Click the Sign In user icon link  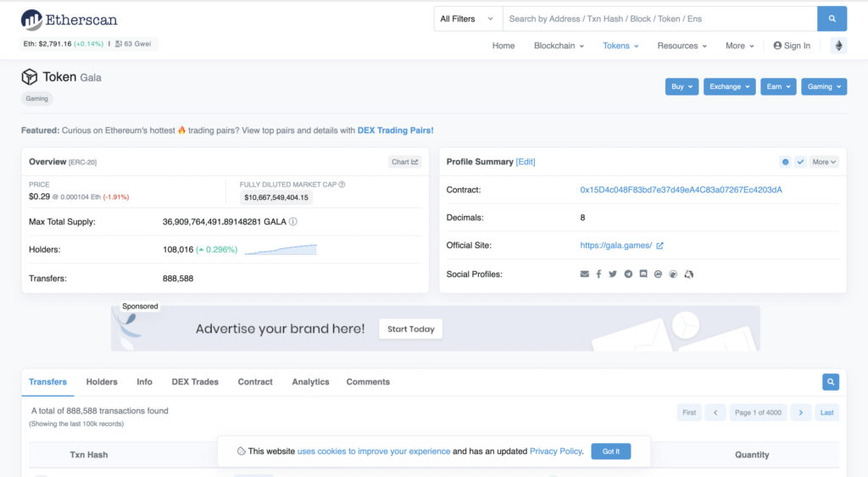coord(792,46)
